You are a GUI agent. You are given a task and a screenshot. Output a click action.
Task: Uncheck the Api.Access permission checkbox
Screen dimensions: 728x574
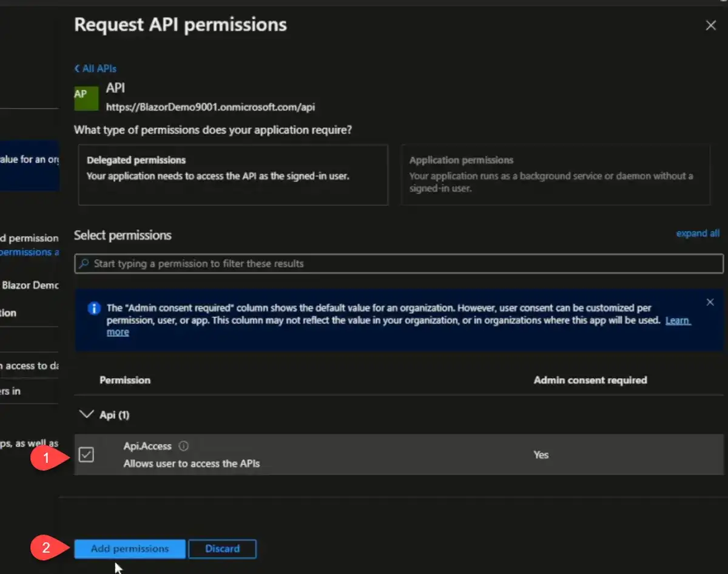tap(87, 454)
